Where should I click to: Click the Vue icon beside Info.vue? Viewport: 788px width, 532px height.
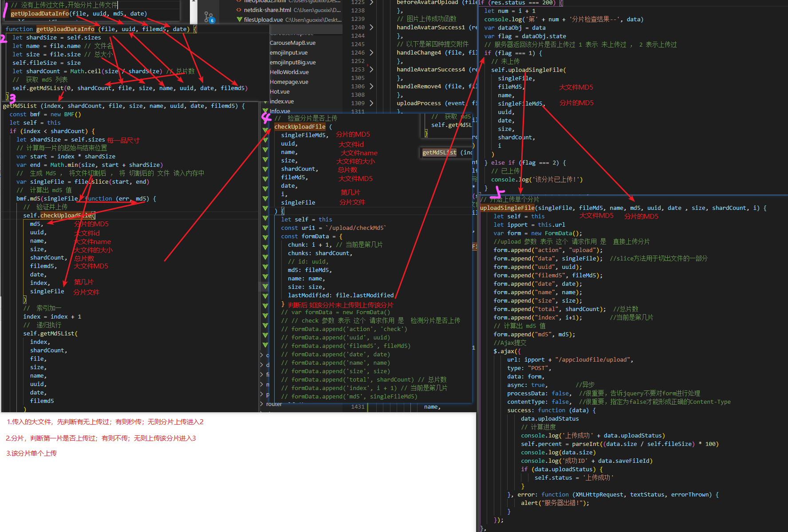click(265, 111)
